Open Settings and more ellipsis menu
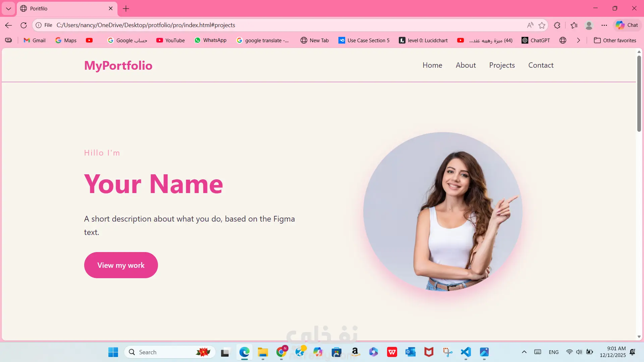This screenshot has height=362, width=644. click(604, 25)
